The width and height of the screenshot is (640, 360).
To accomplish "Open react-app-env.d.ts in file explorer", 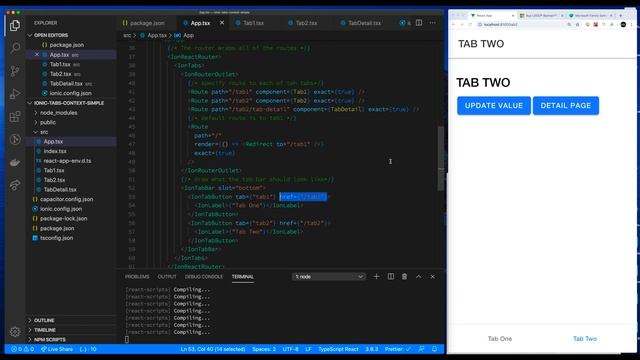I will coord(67,161).
